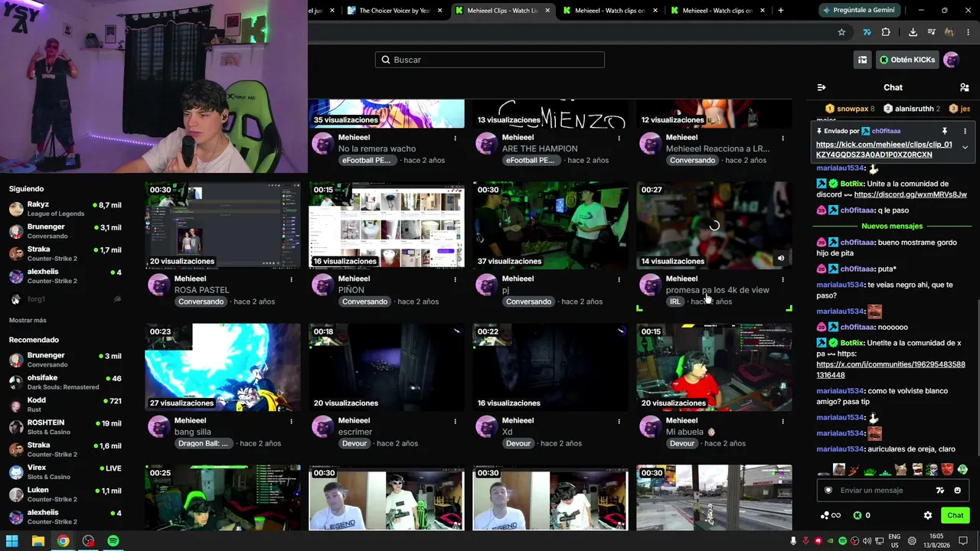Click Dragon Ball category tag on bang silla
Viewport: 980px width, 551px height.
pyautogui.click(x=203, y=444)
